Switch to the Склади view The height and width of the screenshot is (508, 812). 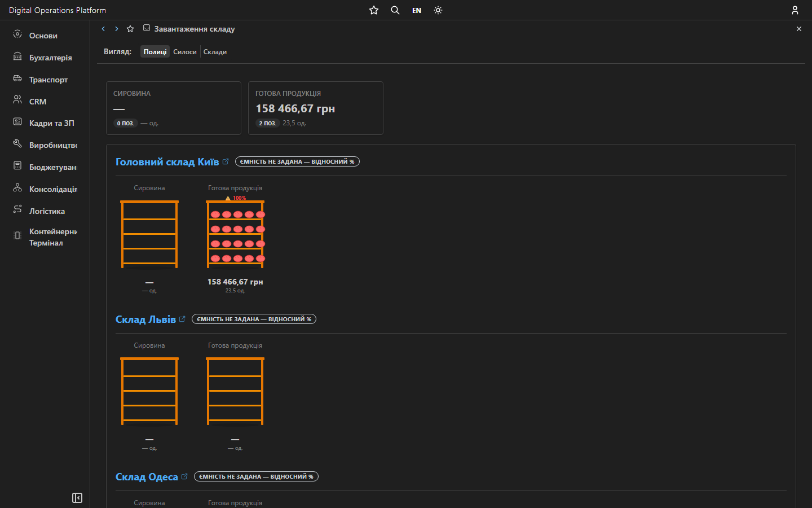[215, 52]
